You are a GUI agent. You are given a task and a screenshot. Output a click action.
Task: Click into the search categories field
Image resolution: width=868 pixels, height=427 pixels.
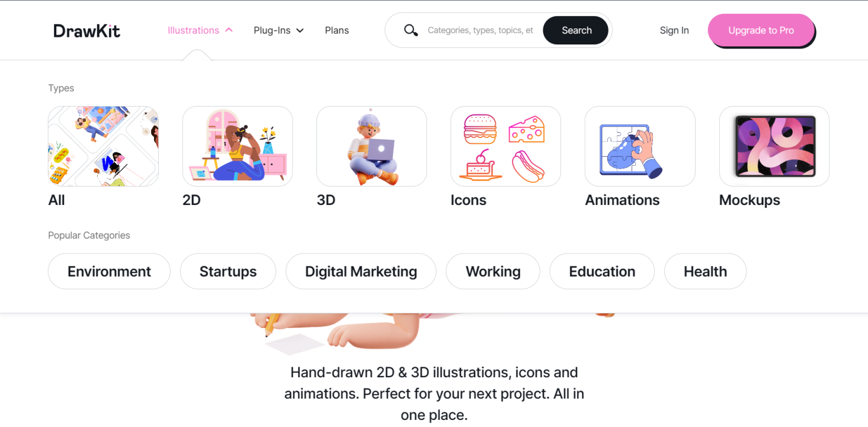481,30
